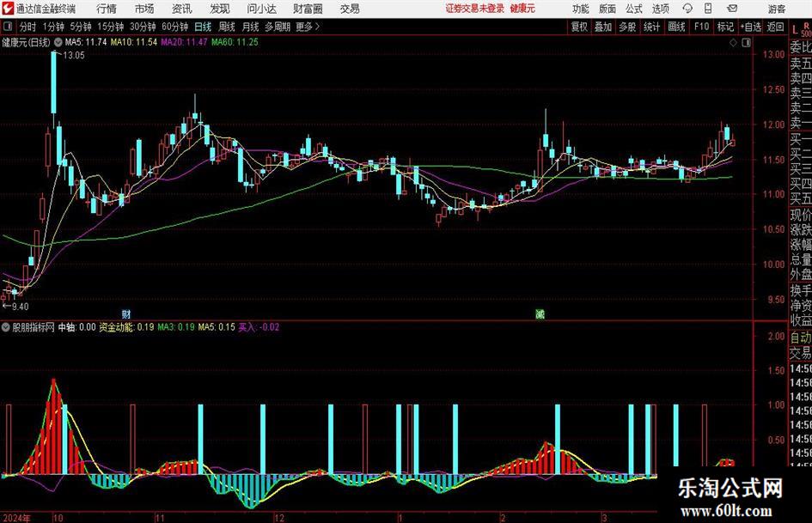Switch to the 月线 monthly tab
This screenshot has width=812, height=523.
250,27
